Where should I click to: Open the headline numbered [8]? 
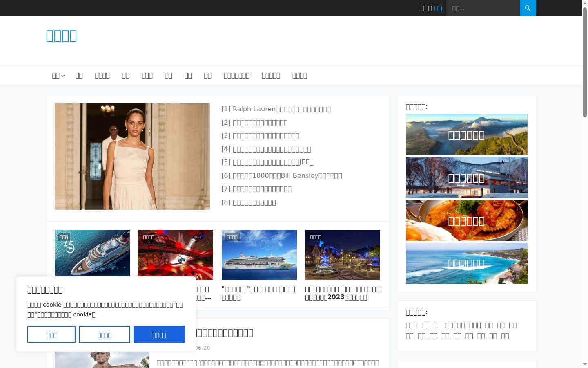click(249, 202)
